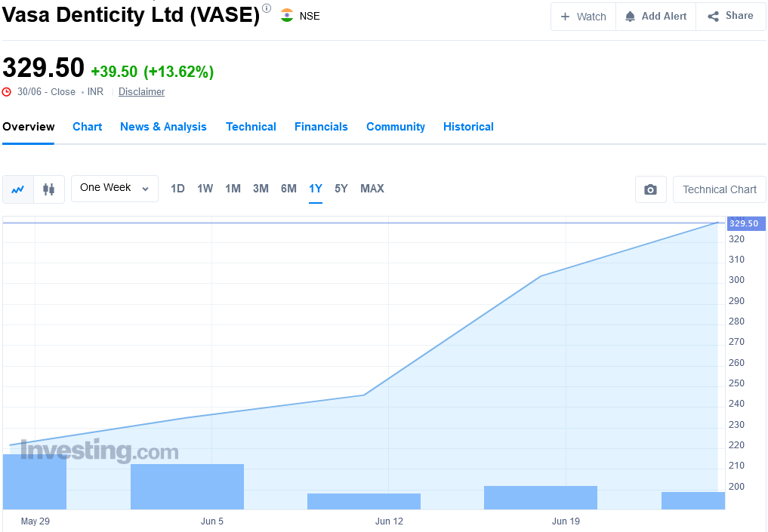Open the One Week interval dropdown

pyautogui.click(x=114, y=188)
